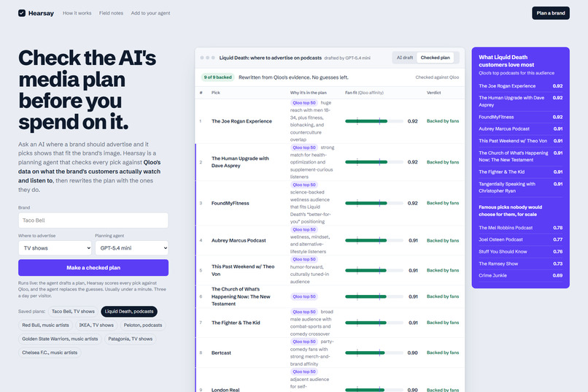Click the Plan a brand button

pyautogui.click(x=551, y=13)
